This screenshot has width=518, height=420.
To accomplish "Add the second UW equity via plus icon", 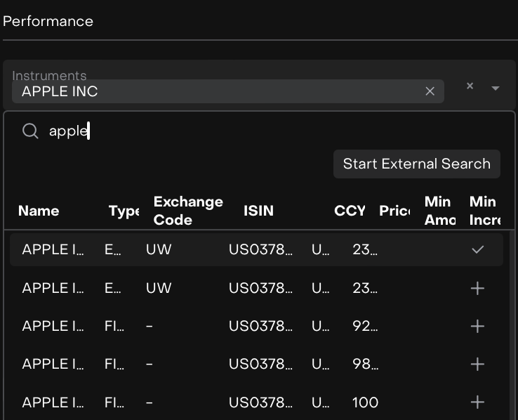I will click(x=477, y=289).
